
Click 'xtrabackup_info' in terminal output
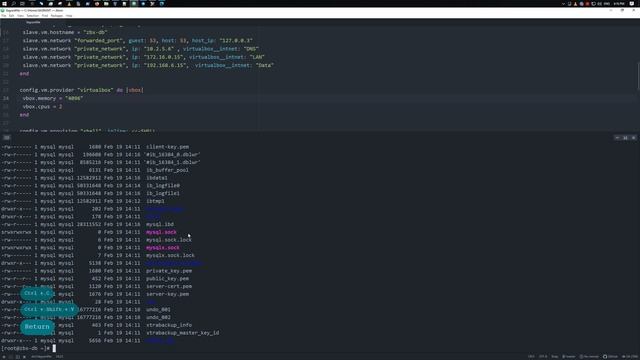pos(169,325)
